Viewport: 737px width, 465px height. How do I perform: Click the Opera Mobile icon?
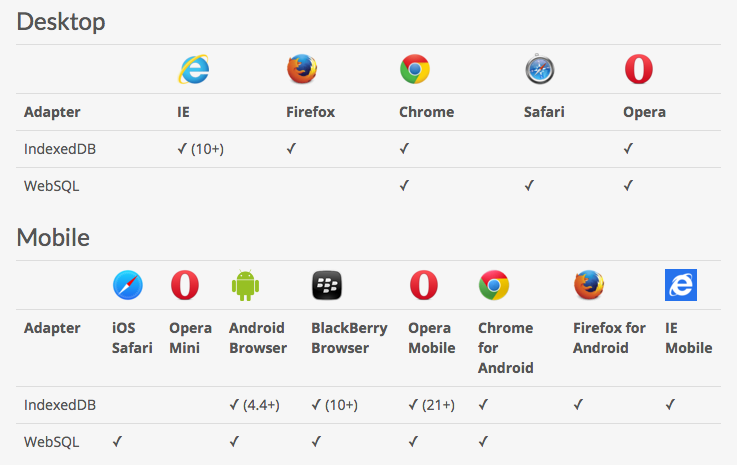click(x=423, y=285)
